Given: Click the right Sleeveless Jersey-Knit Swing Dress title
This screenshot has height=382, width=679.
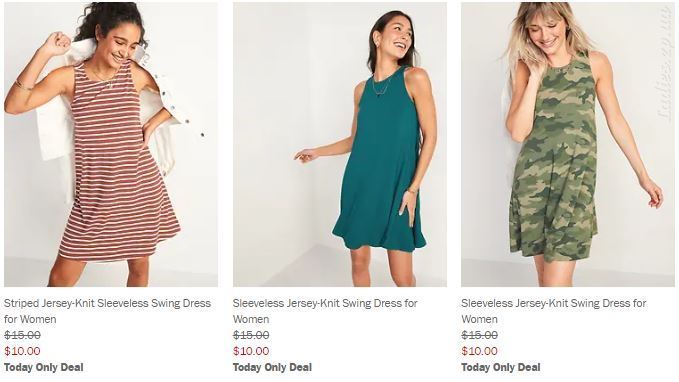Looking at the screenshot, I should [554, 311].
